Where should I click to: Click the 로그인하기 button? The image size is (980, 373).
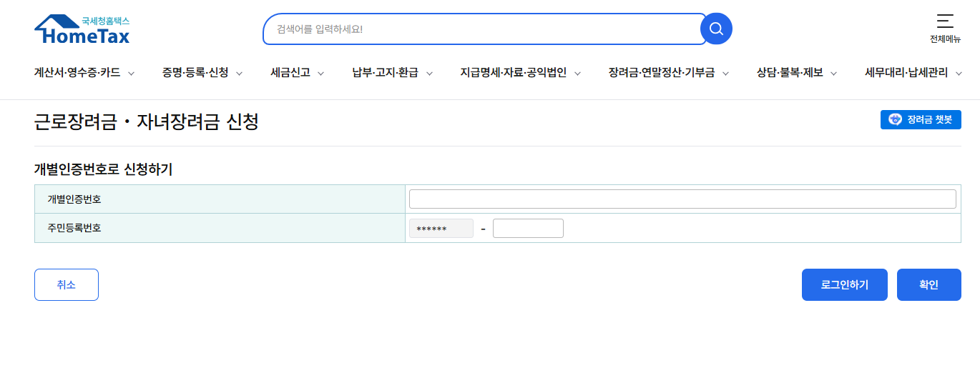[845, 284]
